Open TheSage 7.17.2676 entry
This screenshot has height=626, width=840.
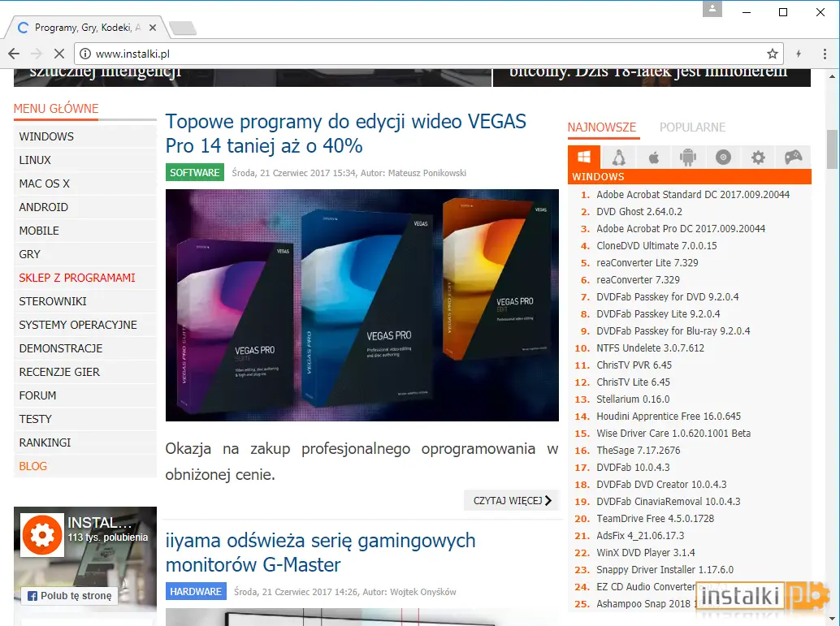click(638, 451)
